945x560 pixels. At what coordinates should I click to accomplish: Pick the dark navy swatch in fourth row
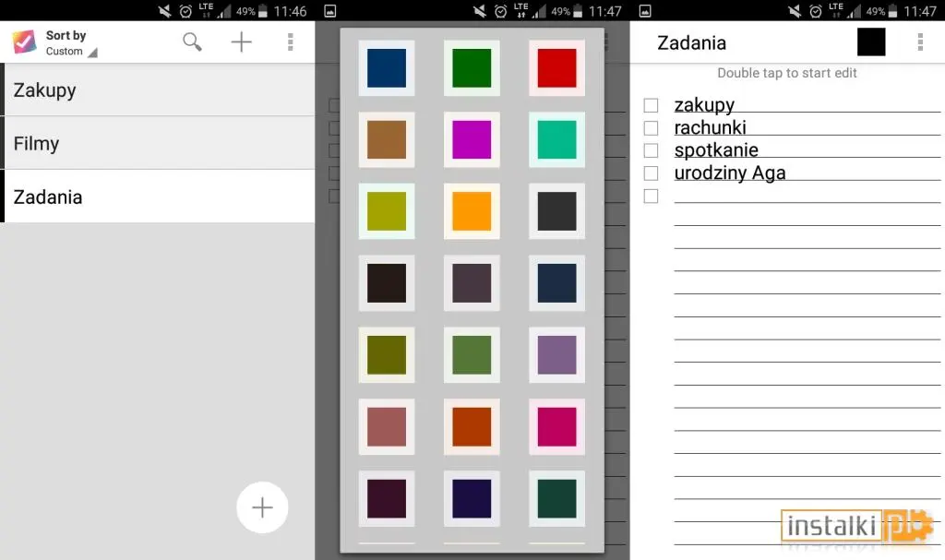tap(556, 282)
